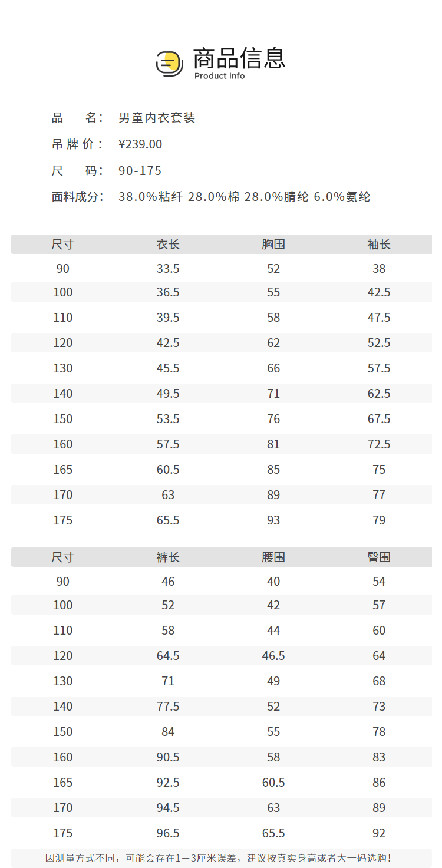This screenshot has height=868, width=442.
Task: Click the 60.5 waist value cell
Action: point(273,783)
